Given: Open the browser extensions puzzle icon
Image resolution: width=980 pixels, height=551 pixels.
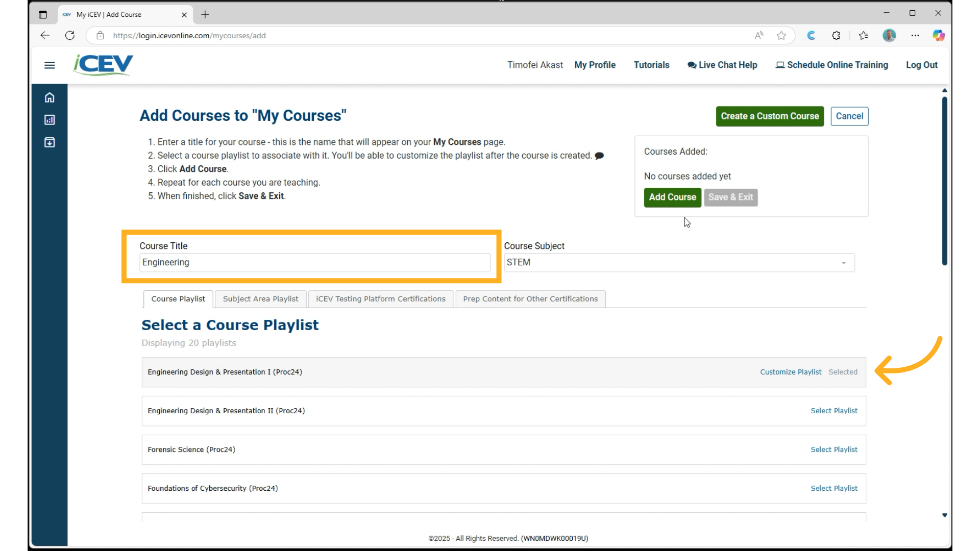Looking at the screenshot, I should pos(836,35).
